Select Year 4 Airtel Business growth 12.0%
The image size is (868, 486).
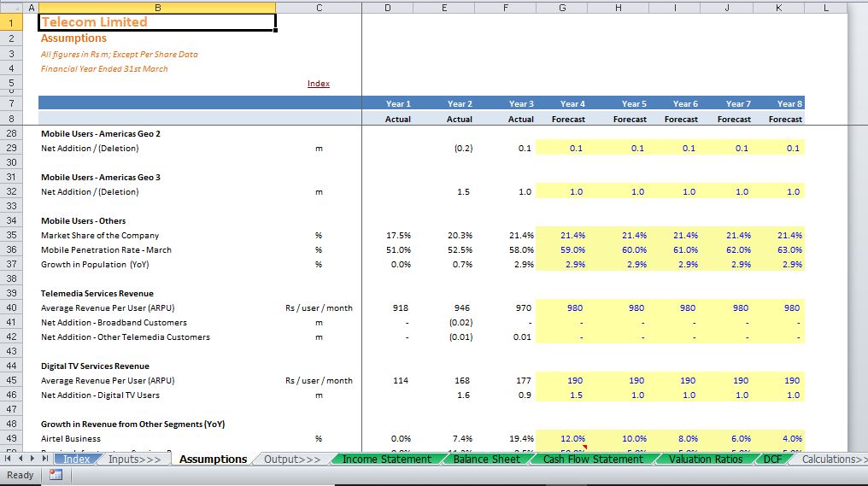tap(562, 439)
